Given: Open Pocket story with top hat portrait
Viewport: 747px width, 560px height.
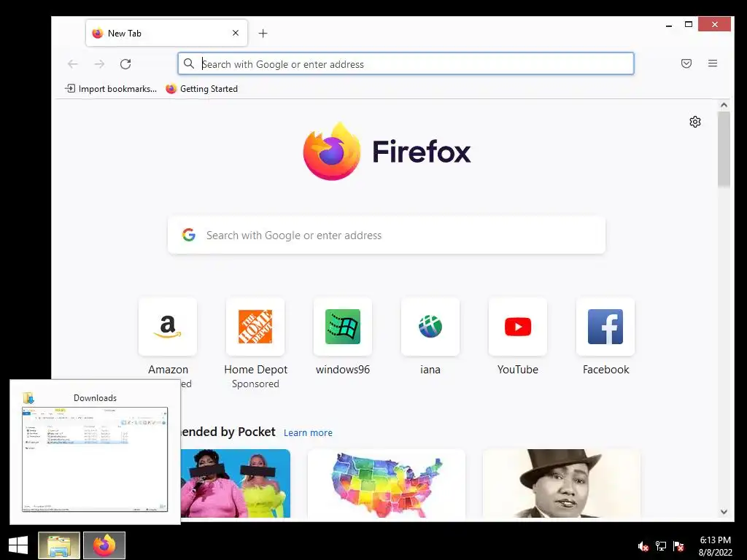Looking at the screenshot, I should point(562,483).
